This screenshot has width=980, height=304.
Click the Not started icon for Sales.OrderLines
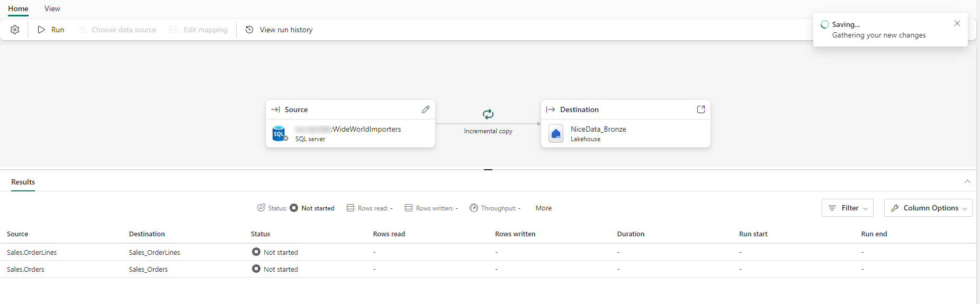256,252
